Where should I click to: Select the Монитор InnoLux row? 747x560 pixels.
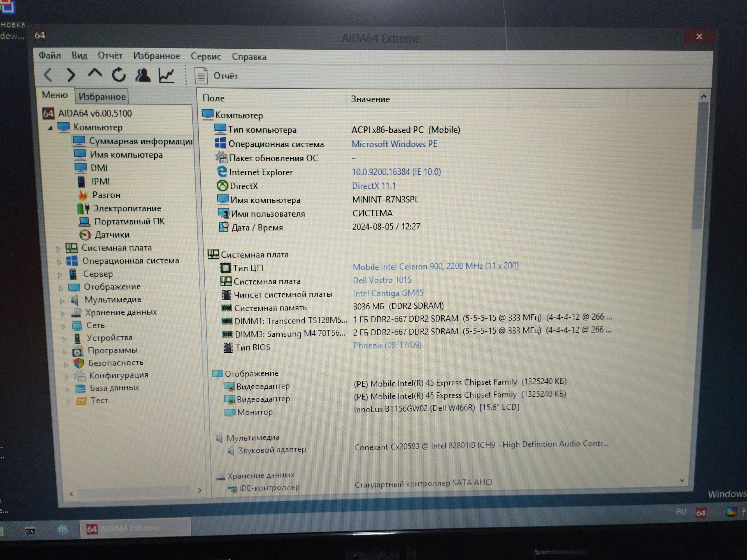tap(372, 410)
